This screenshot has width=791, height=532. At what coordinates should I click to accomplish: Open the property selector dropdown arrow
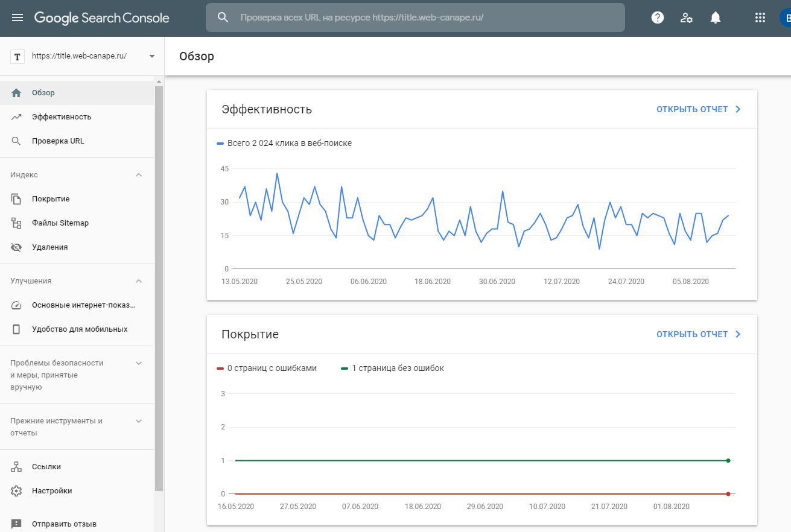(151, 56)
